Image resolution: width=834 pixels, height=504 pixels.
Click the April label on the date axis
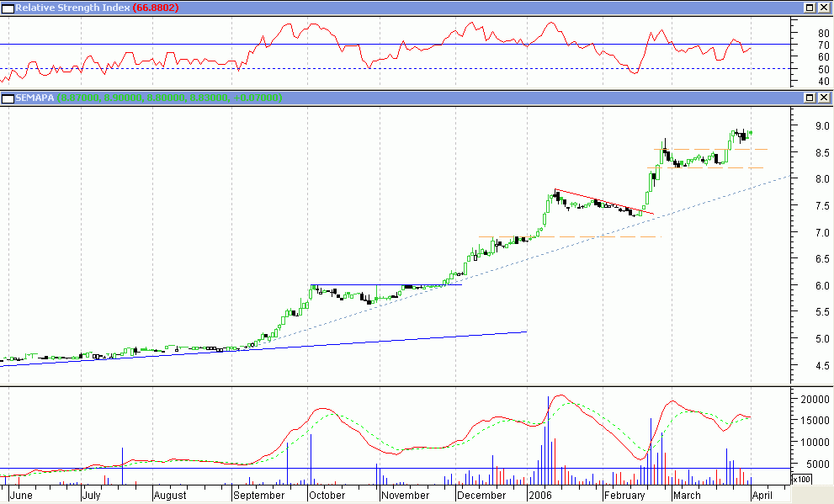point(762,495)
